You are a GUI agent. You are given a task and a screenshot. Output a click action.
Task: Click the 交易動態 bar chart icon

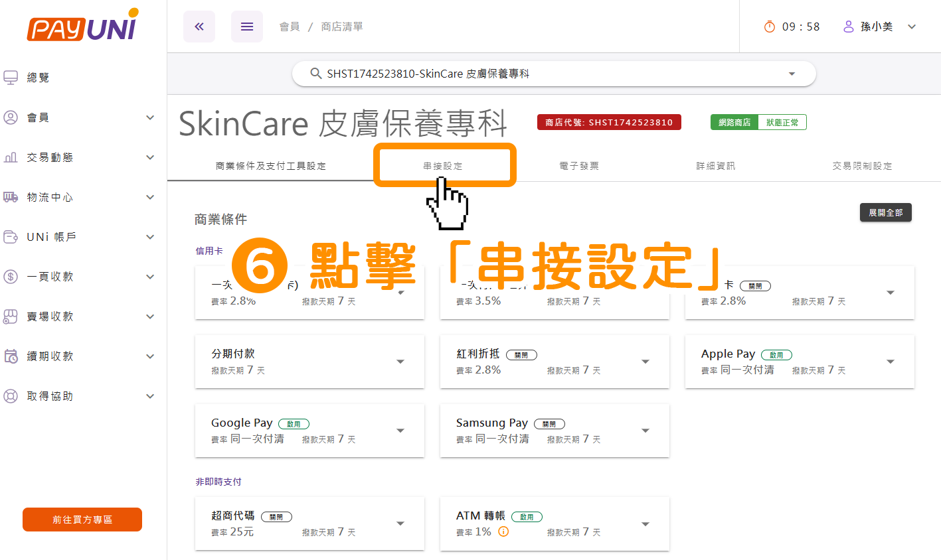point(11,157)
